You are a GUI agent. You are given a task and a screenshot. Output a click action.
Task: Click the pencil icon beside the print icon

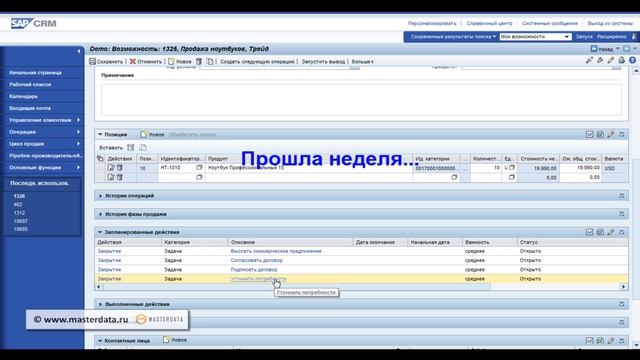pos(611,60)
